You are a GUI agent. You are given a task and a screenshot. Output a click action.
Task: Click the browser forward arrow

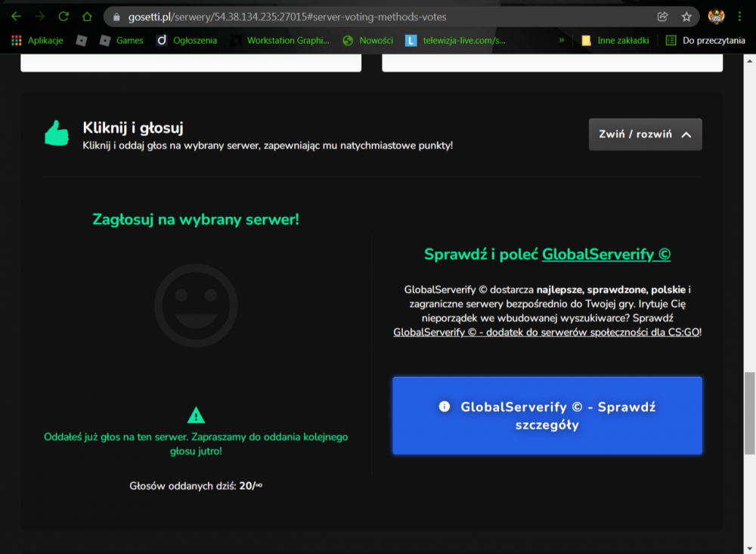tap(39, 17)
